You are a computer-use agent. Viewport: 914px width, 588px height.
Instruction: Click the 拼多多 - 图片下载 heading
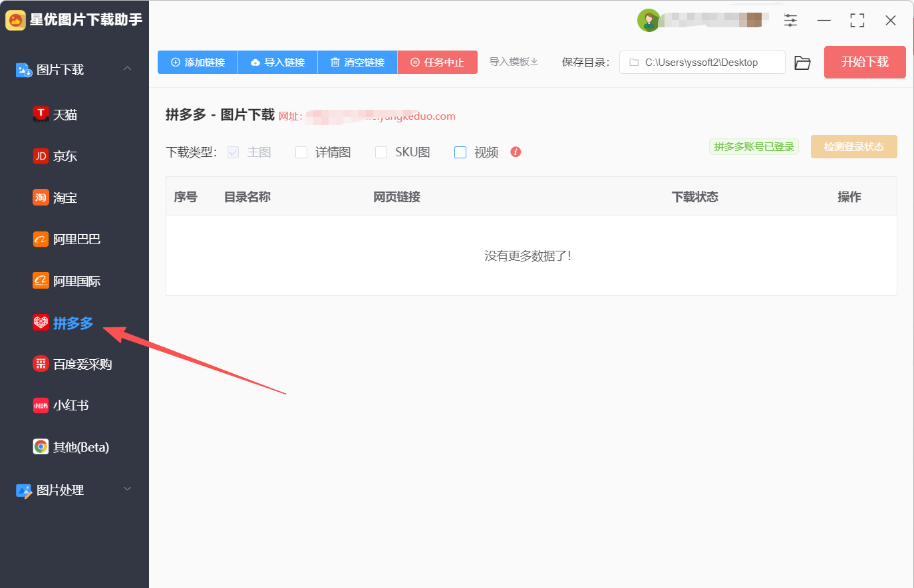220,115
